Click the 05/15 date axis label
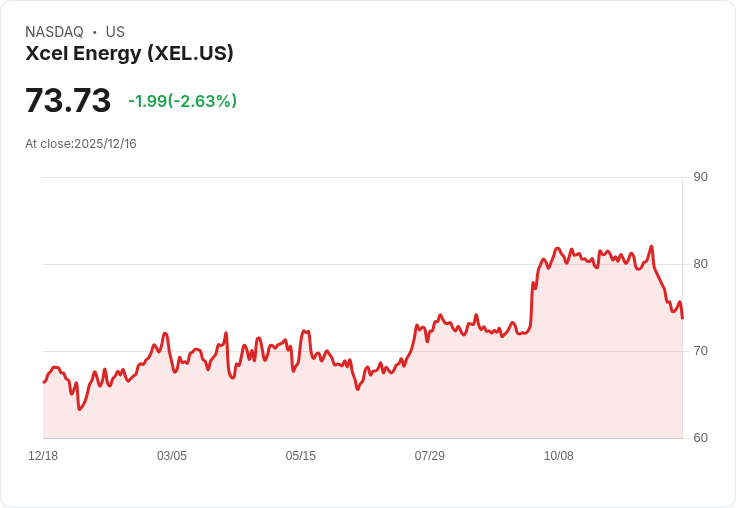 coord(300,456)
